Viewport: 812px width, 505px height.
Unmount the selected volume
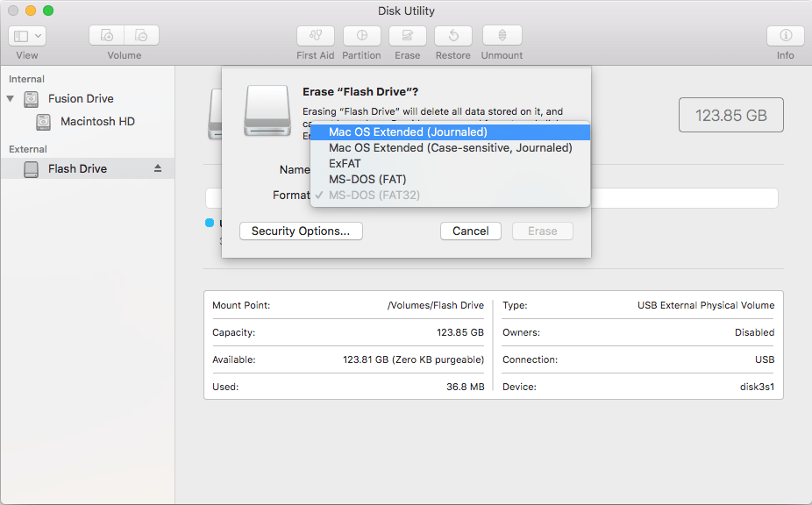[x=502, y=36]
